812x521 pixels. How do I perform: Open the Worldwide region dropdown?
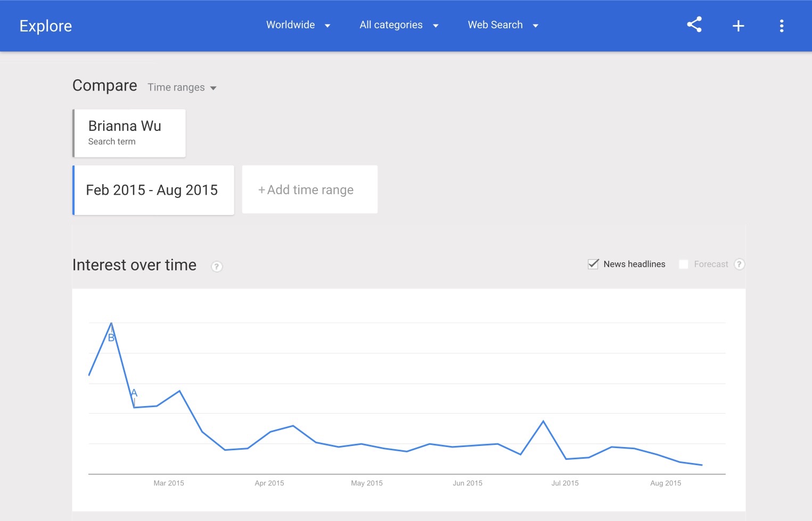point(298,25)
